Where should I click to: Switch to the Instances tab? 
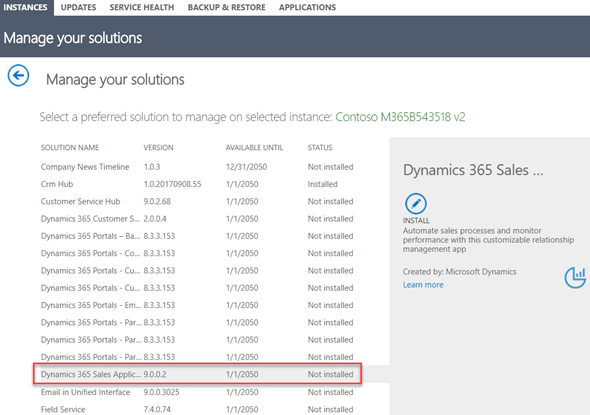coord(26,7)
